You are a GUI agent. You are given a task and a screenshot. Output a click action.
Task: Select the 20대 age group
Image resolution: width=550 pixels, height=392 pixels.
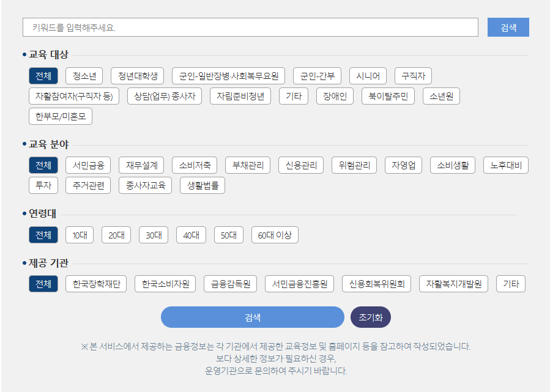(116, 234)
